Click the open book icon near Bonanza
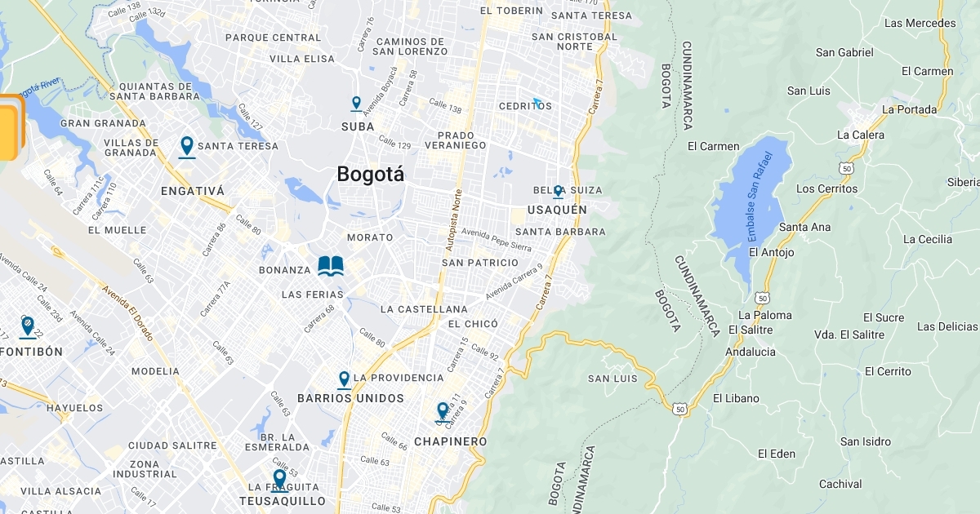This screenshot has width=980, height=514. 331,265
